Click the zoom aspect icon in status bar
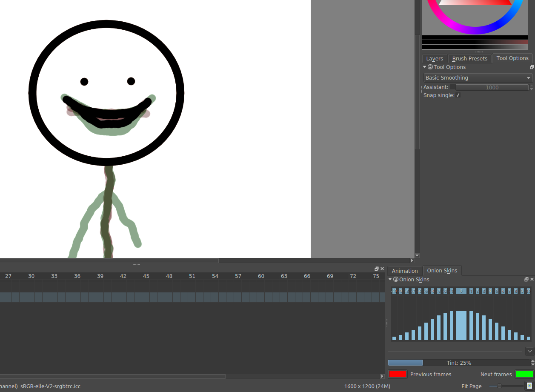Screen dimensions: 535x392 point(529,386)
